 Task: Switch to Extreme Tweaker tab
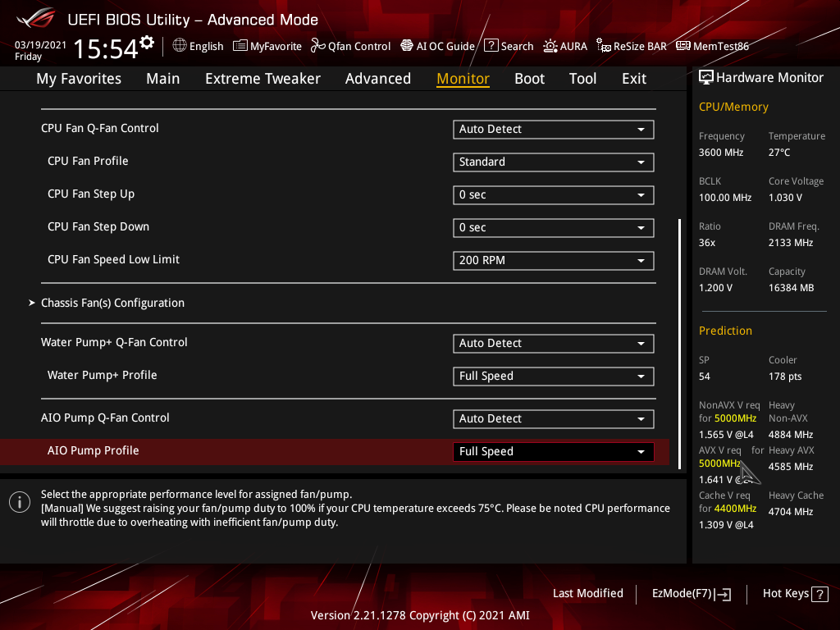tap(262, 79)
